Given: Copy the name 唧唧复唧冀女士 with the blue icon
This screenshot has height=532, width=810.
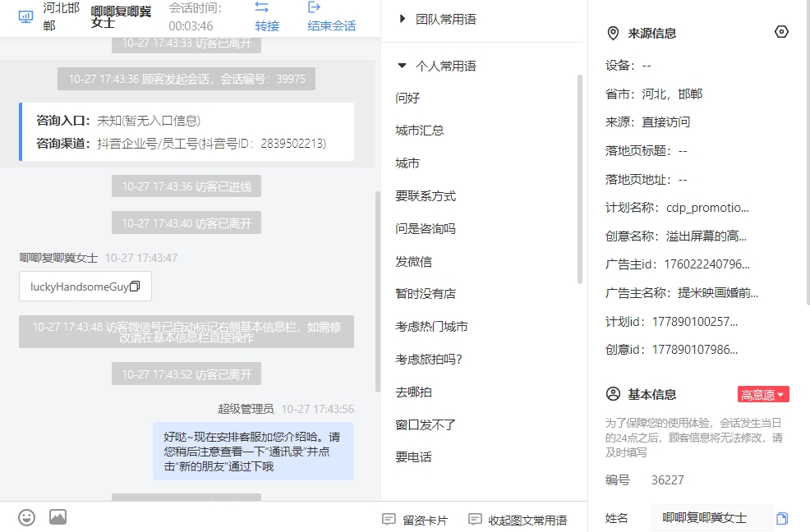Looking at the screenshot, I should pos(782,518).
